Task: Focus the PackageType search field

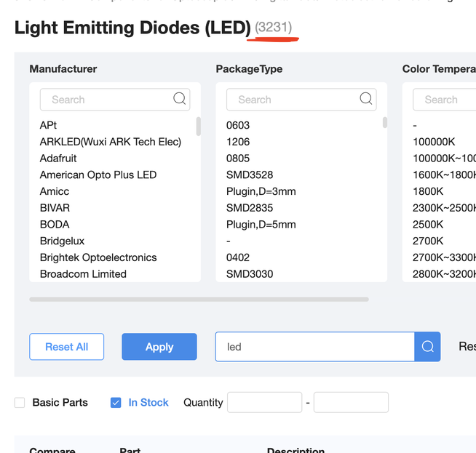Action: coord(301,100)
